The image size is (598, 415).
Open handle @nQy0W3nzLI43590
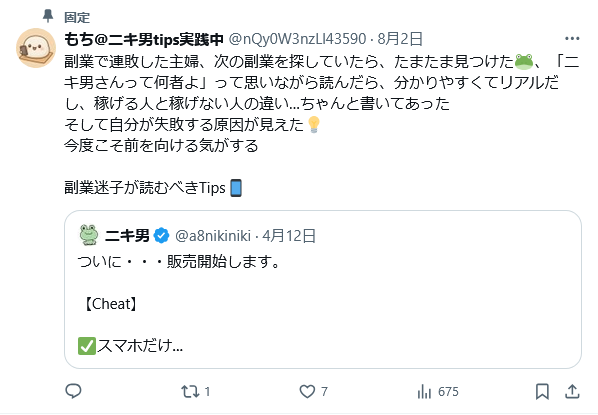(297, 39)
